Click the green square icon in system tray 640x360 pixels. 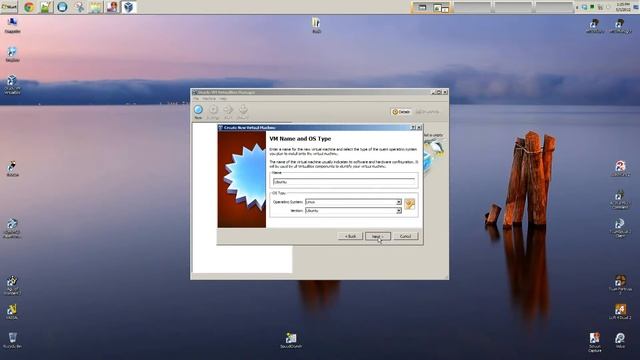pyautogui.click(x=592, y=7)
